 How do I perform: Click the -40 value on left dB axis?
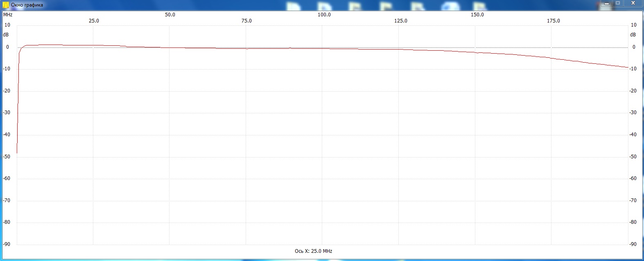tap(7, 135)
